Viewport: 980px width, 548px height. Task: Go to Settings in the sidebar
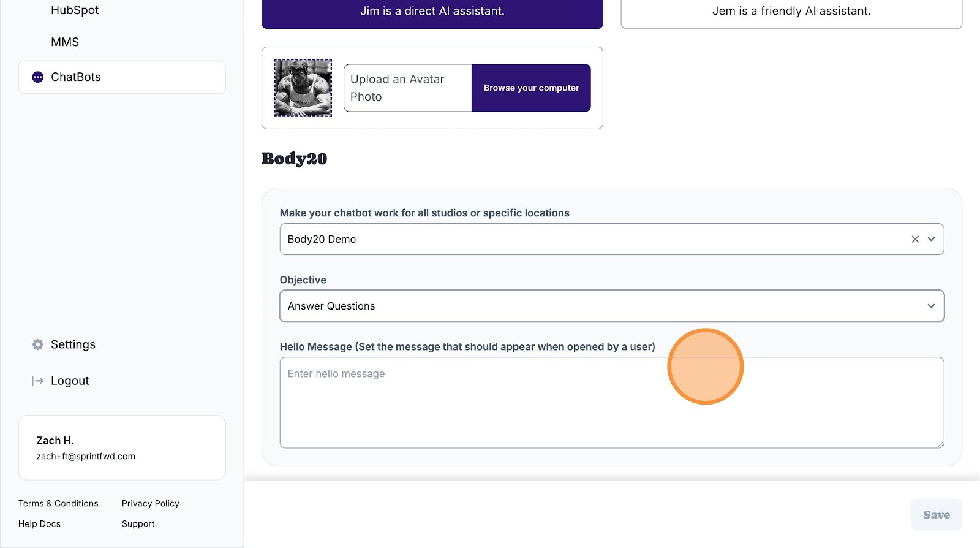pyautogui.click(x=73, y=344)
